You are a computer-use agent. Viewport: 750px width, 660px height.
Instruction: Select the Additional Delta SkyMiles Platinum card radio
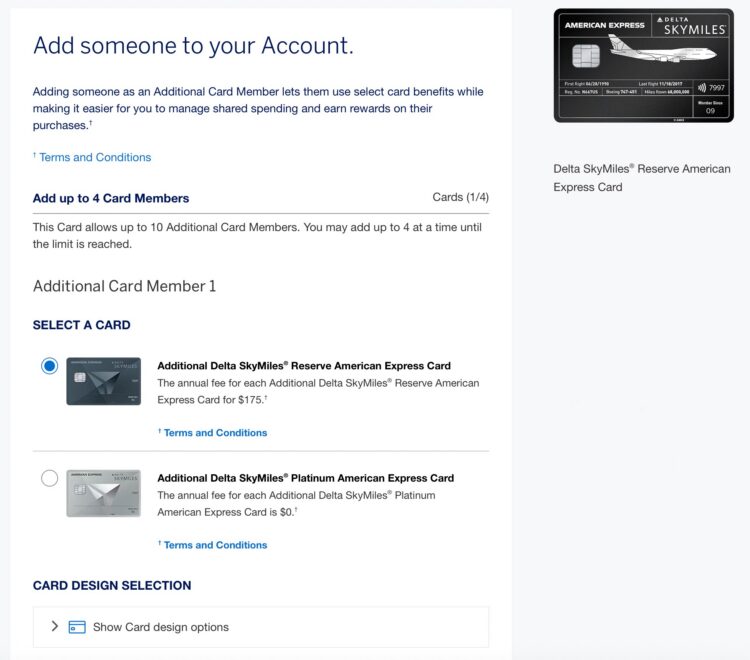coord(49,478)
